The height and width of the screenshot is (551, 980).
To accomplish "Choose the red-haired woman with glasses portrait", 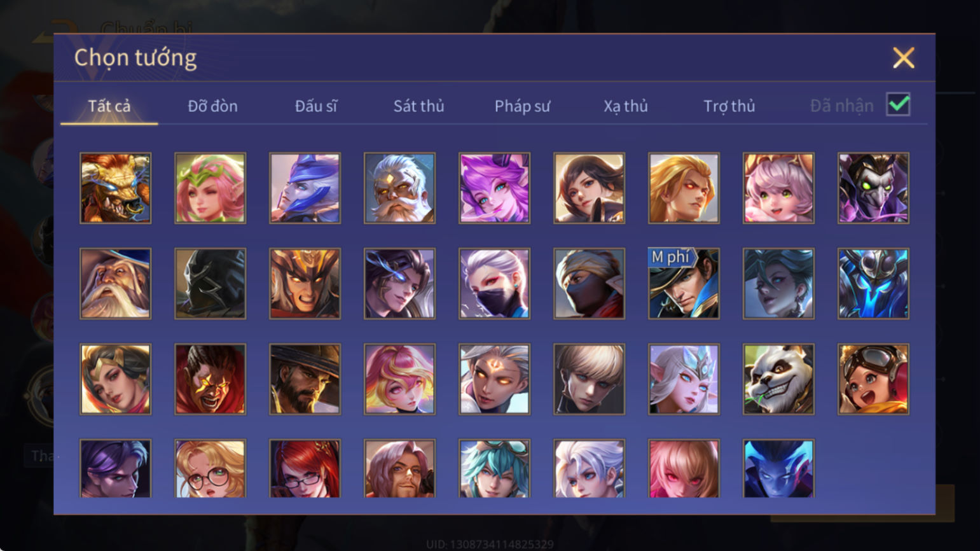I will [305, 468].
